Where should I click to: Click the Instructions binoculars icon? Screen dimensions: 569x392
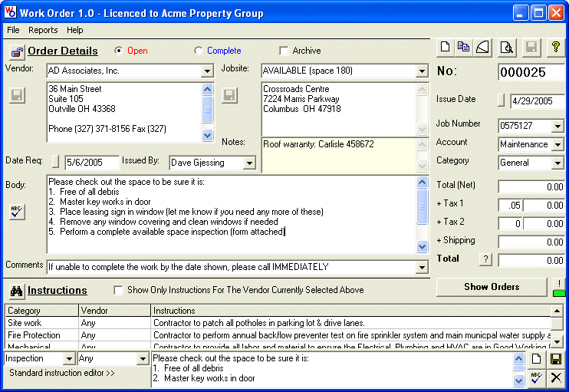coord(17,291)
